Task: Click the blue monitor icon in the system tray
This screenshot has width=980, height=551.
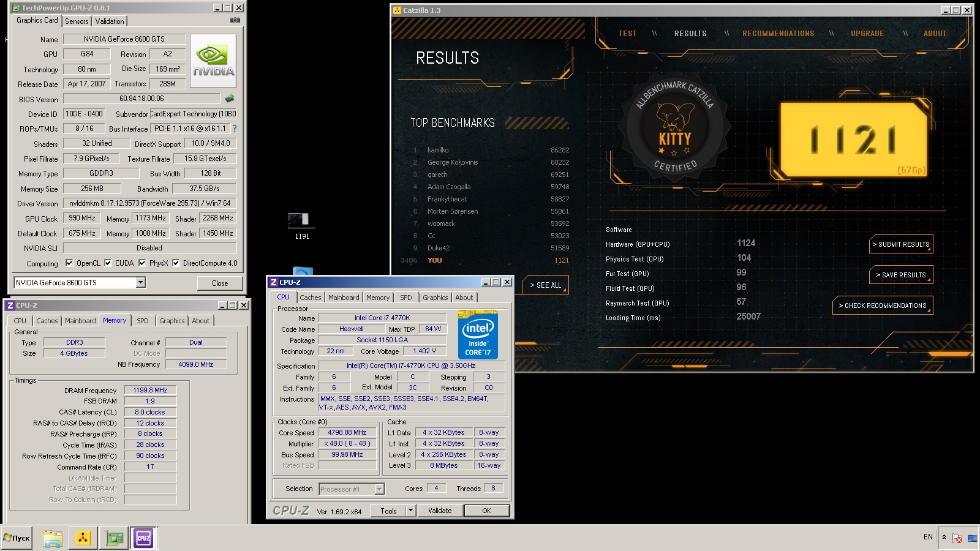Action: 973,538
